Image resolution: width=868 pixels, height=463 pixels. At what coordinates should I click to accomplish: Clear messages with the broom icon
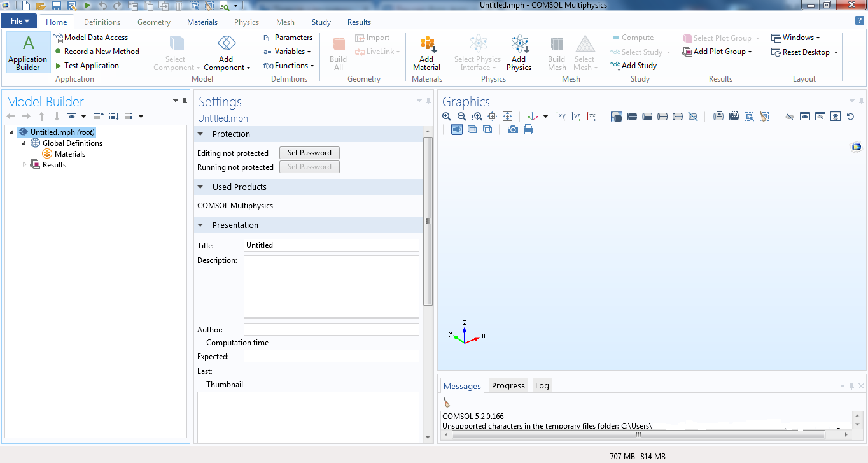447,402
